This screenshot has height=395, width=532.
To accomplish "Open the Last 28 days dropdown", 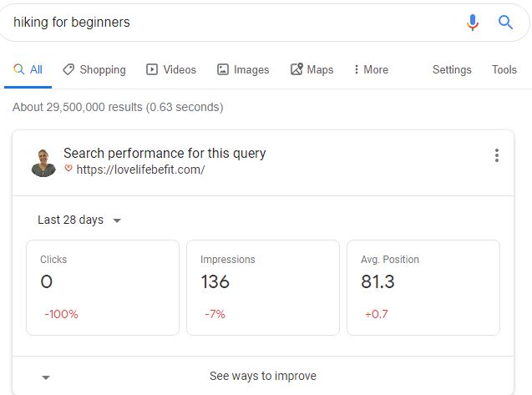I will point(79,220).
